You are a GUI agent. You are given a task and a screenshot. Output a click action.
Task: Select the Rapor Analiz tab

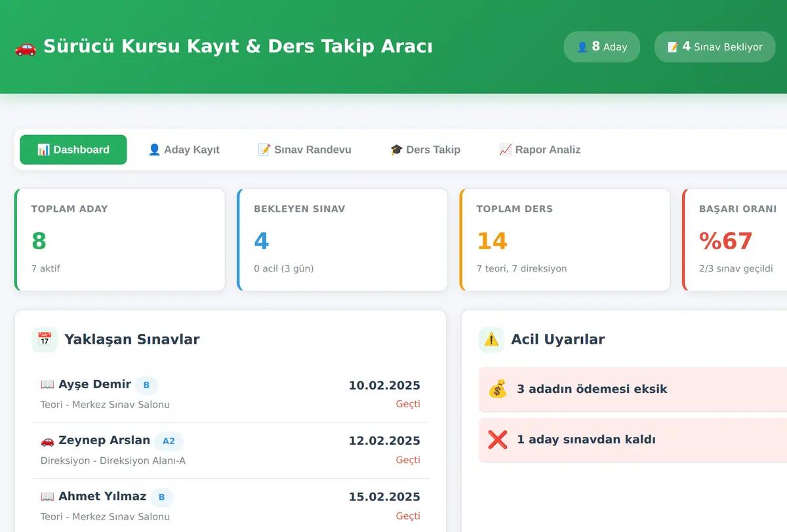click(540, 150)
